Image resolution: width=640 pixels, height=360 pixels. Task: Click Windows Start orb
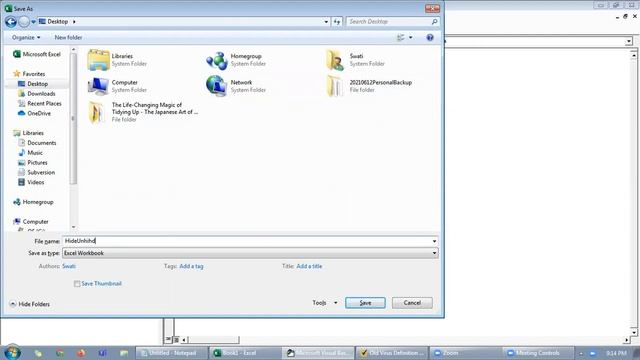13,352
